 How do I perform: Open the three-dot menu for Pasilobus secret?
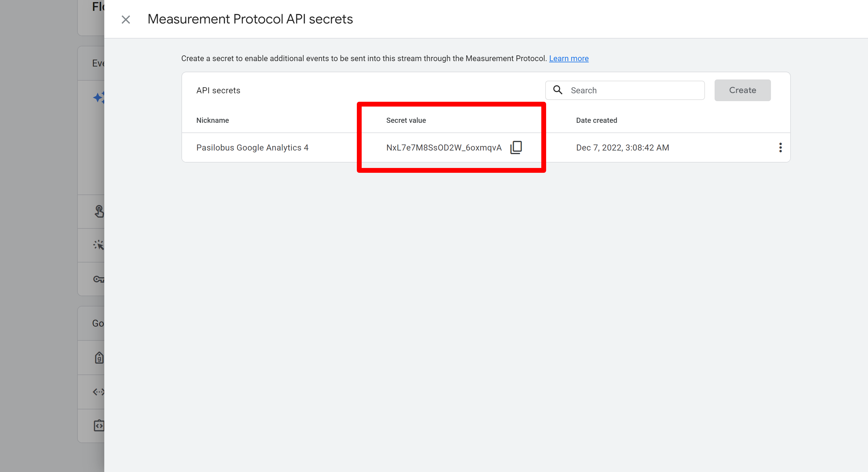coord(780,147)
